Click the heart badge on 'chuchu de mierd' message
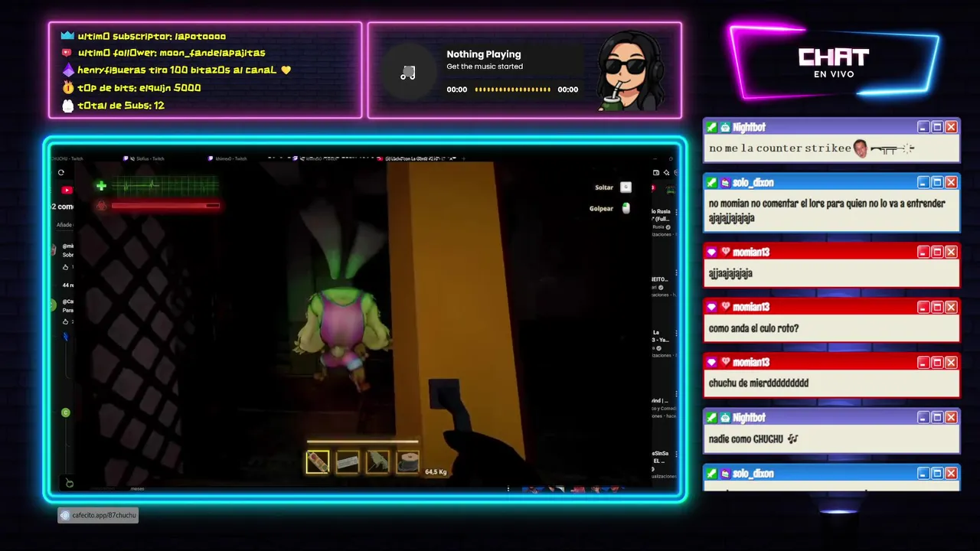Image resolution: width=980 pixels, height=551 pixels. [724, 362]
